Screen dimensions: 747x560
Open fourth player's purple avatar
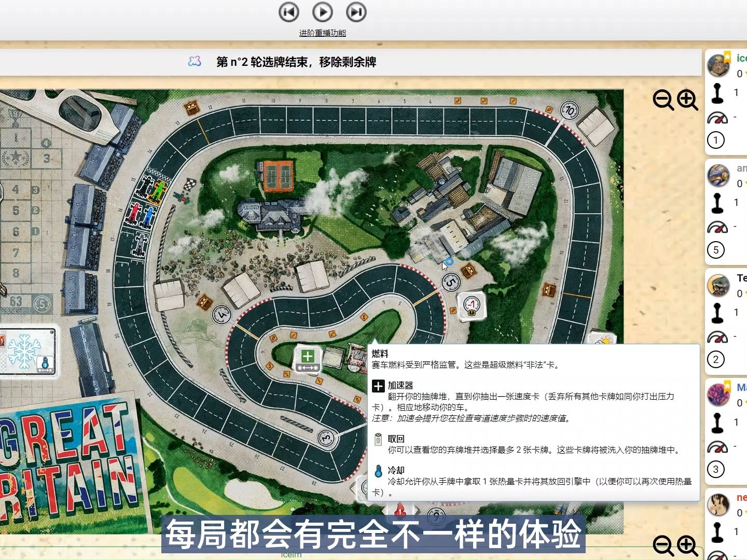tap(718, 395)
